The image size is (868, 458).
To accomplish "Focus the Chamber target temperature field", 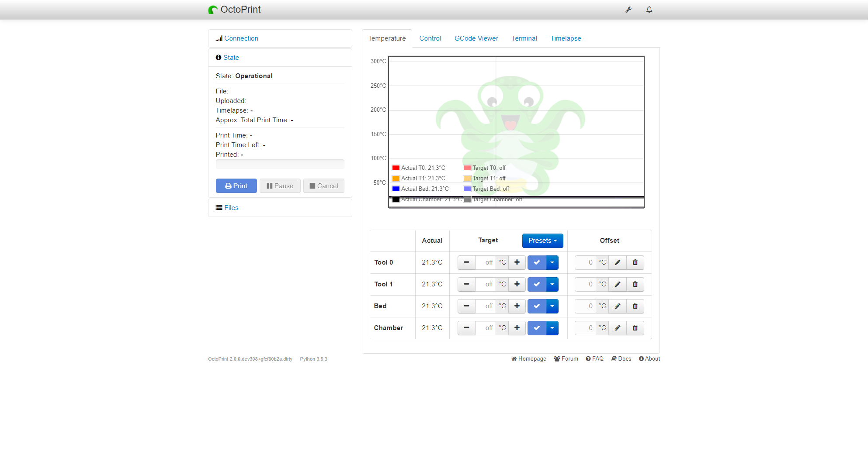I will tap(486, 328).
